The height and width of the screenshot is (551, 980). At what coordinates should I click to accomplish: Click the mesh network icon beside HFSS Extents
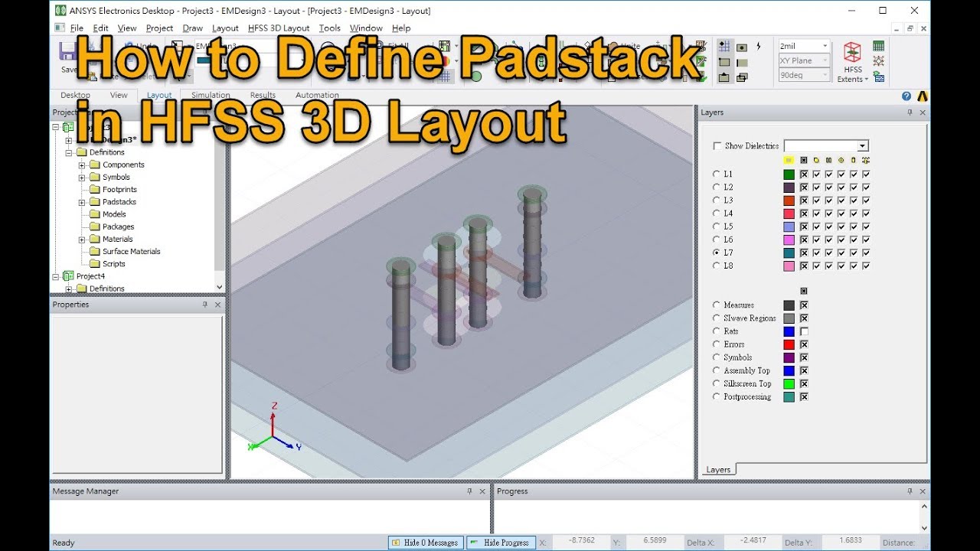[878, 61]
